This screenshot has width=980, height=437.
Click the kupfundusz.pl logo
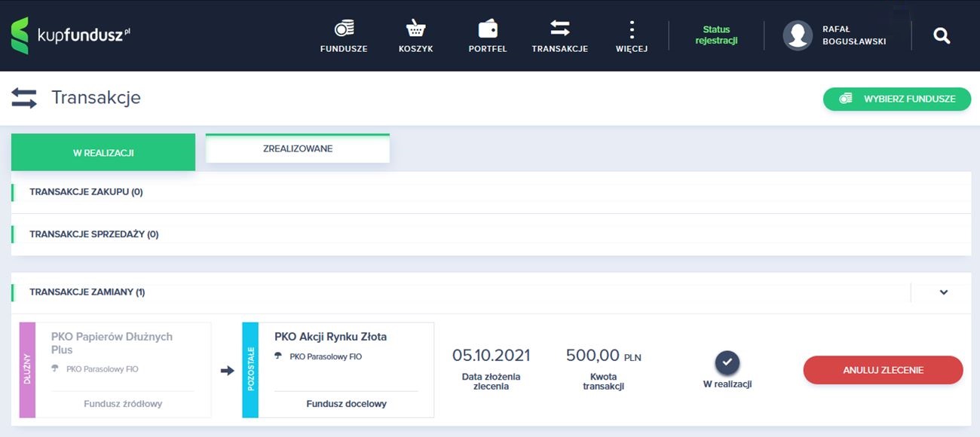pyautogui.click(x=71, y=35)
